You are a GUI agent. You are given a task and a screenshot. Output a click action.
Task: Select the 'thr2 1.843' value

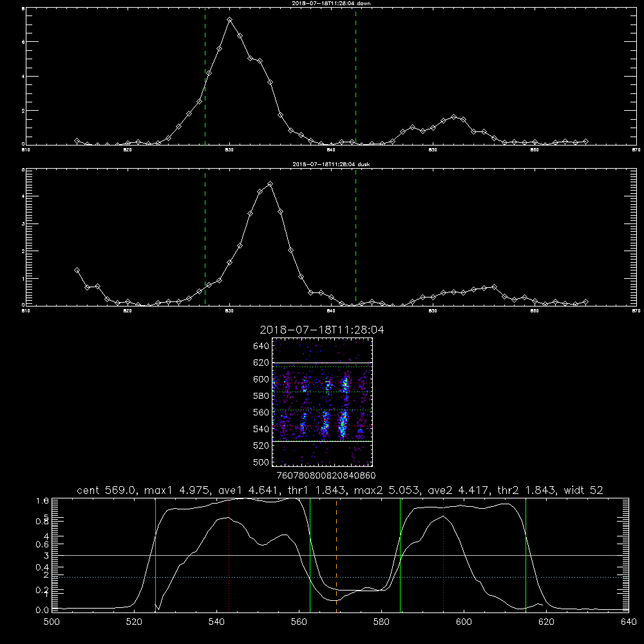click(x=527, y=490)
